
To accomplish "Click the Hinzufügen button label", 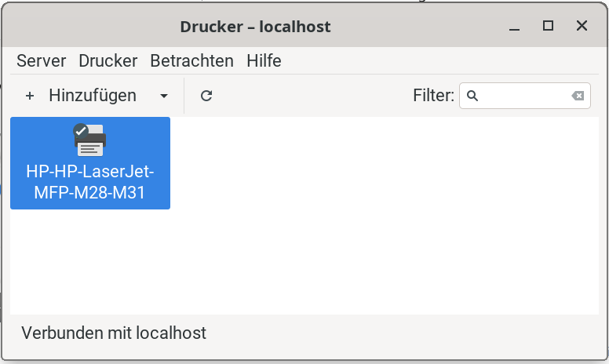I will (x=93, y=96).
